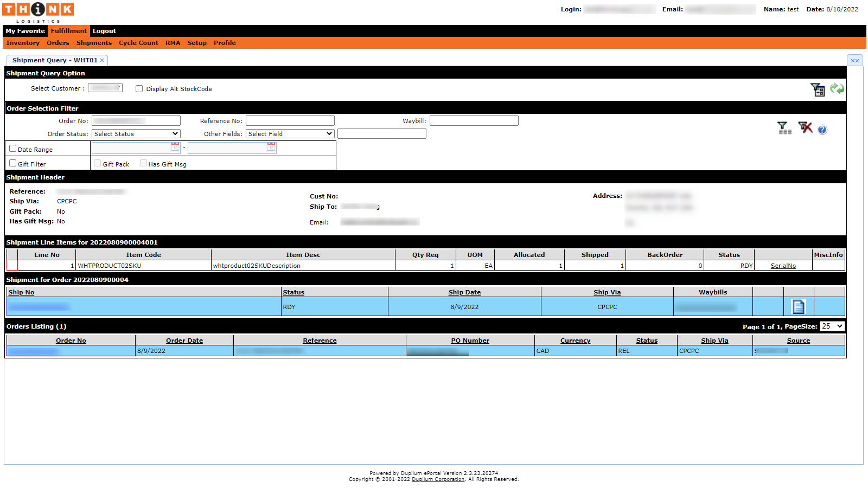Open start date calendar picker icon
The height and width of the screenshot is (488, 868).
tap(175, 147)
